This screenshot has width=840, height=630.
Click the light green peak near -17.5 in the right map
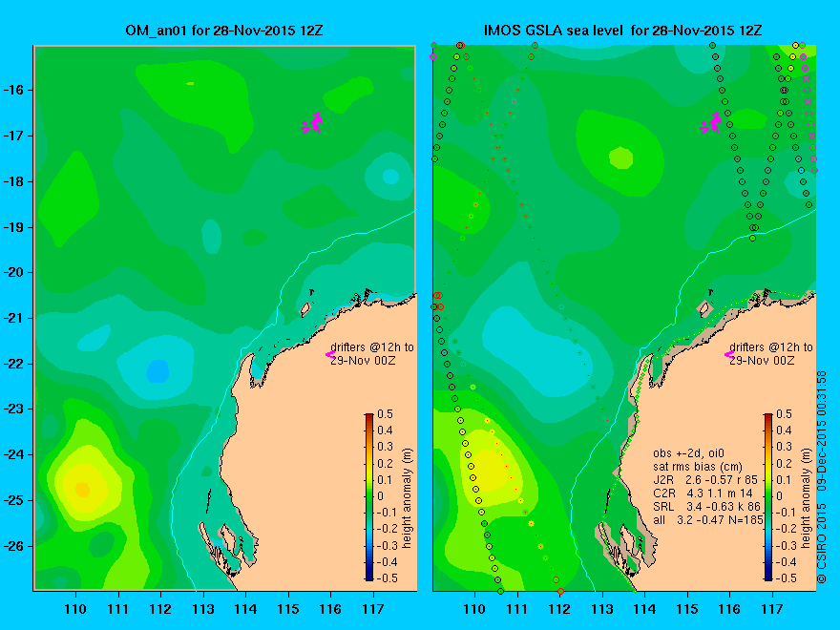(620, 158)
